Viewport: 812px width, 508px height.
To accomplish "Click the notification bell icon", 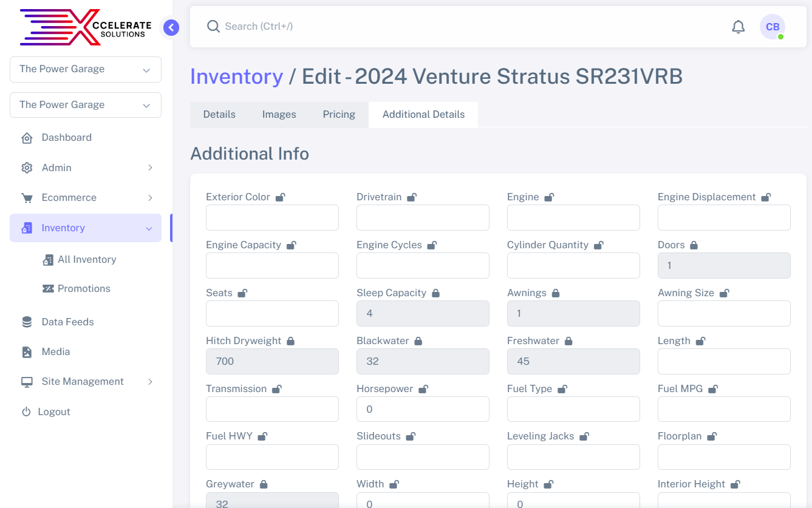I will click(x=738, y=27).
